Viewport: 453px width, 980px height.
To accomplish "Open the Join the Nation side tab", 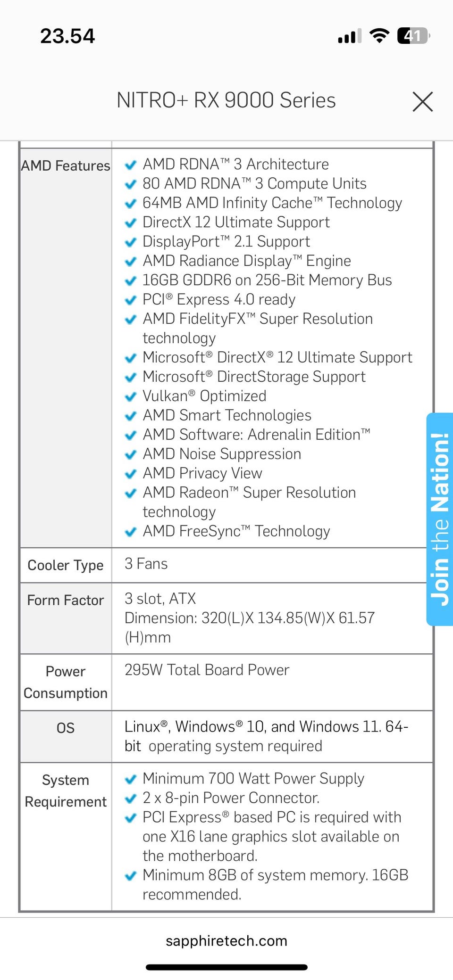I will pos(440,519).
